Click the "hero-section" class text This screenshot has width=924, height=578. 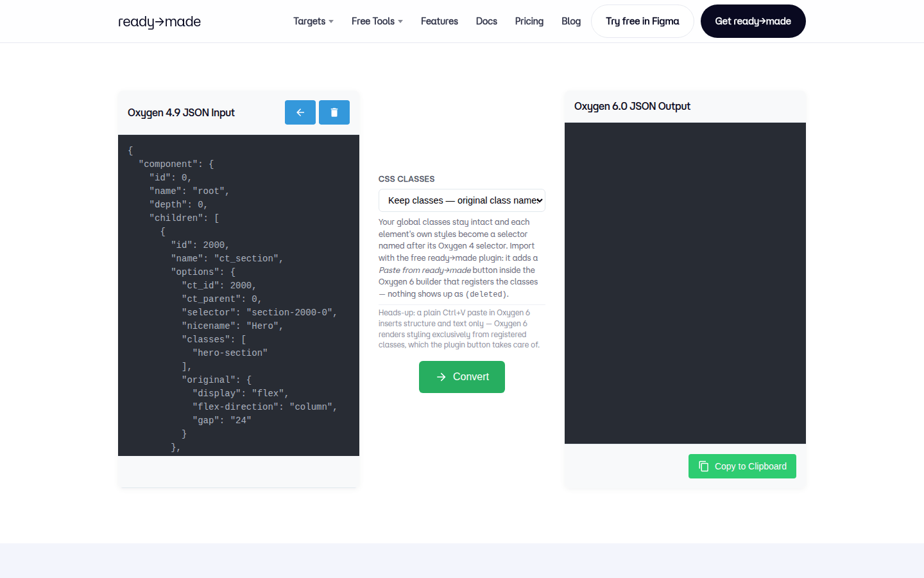click(x=230, y=353)
